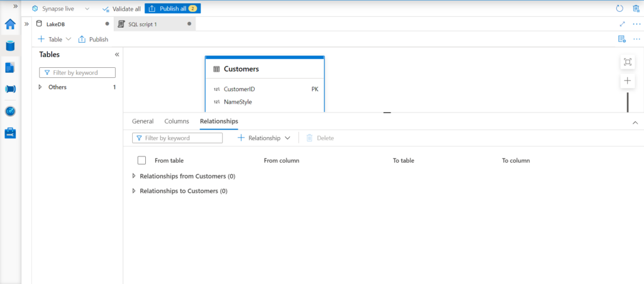Viewport: 644px width, 284px height.
Task: Expand the Others tables tree node
Action: click(41, 87)
